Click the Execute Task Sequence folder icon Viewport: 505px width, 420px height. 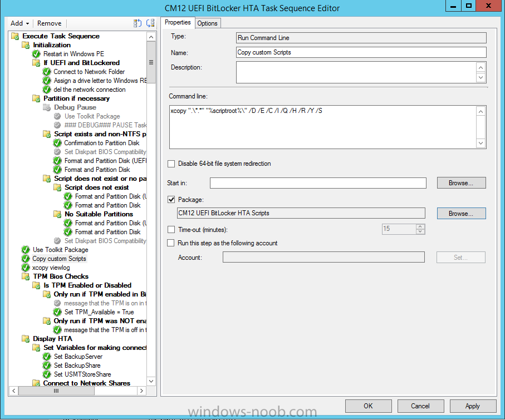click(15, 36)
